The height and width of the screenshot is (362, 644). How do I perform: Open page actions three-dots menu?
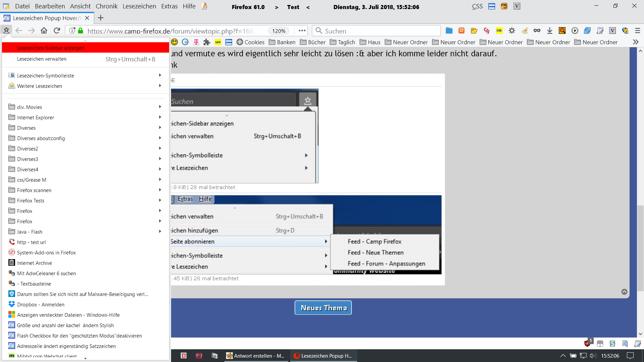tap(302, 31)
